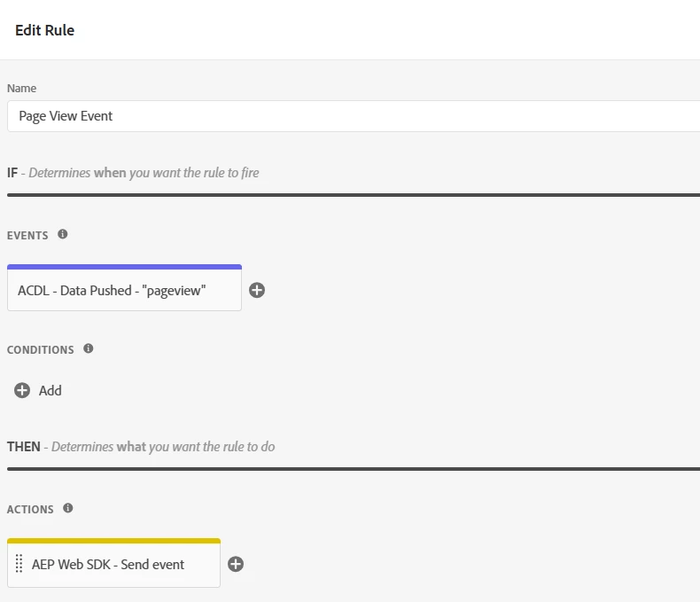The image size is (700, 602).
Task: Click the ACTIONS section label
Action: pos(30,509)
